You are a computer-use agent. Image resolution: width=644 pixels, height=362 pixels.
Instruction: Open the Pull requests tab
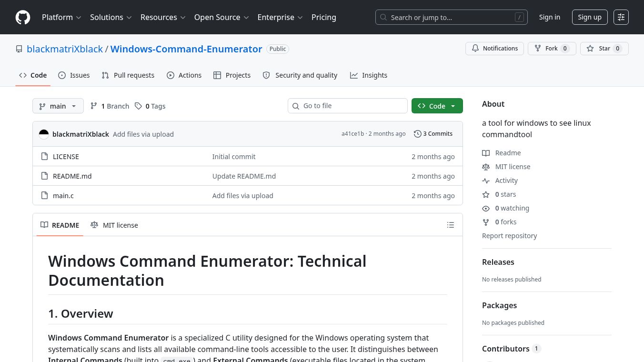[128, 75]
